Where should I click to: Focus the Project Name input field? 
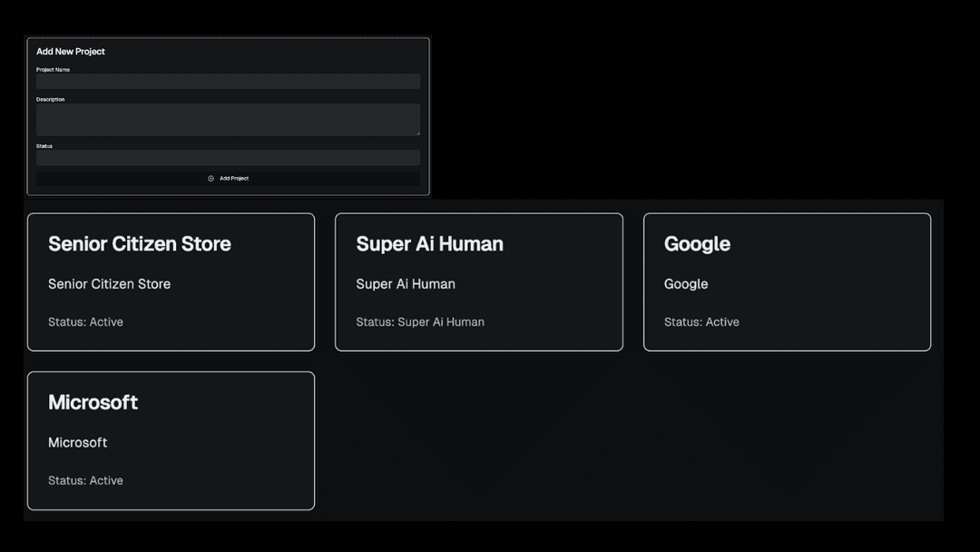[x=228, y=82]
